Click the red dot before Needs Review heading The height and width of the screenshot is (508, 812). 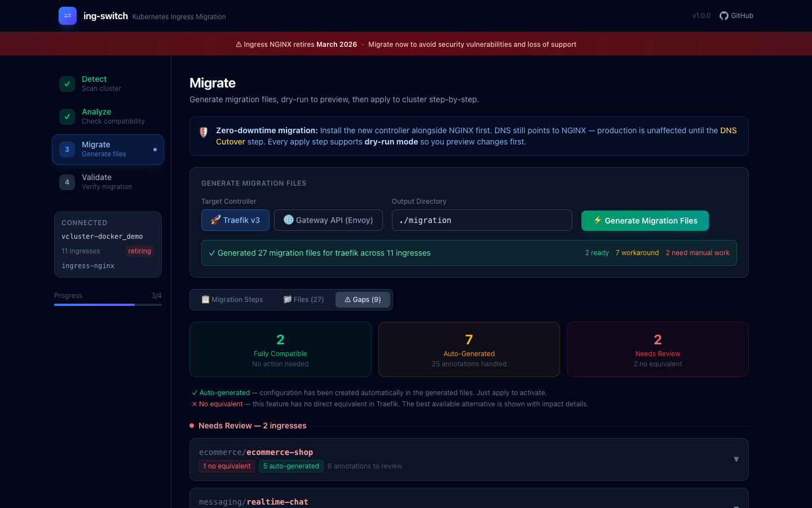coord(192,426)
